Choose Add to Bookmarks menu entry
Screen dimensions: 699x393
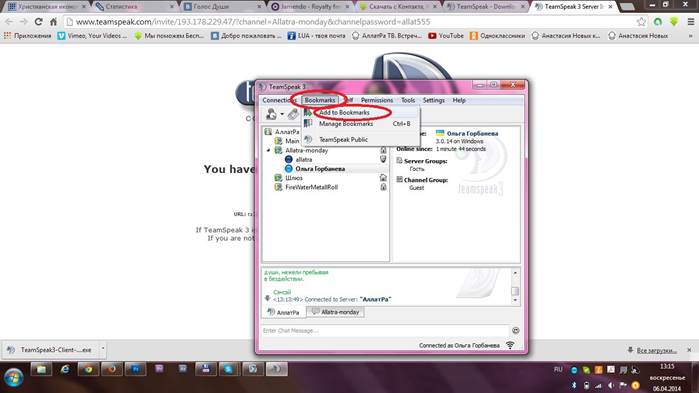[x=344, y=113]
